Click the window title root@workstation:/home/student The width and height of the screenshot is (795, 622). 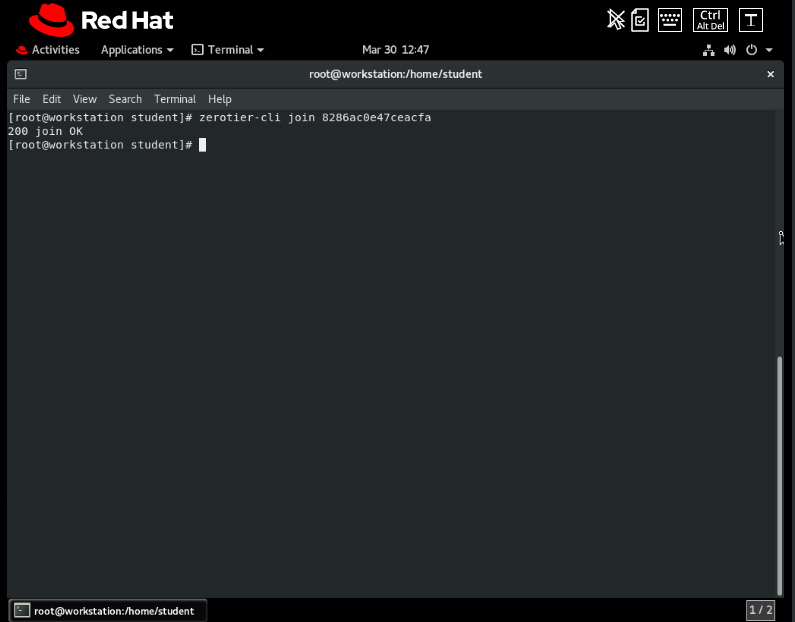(395, 74)
